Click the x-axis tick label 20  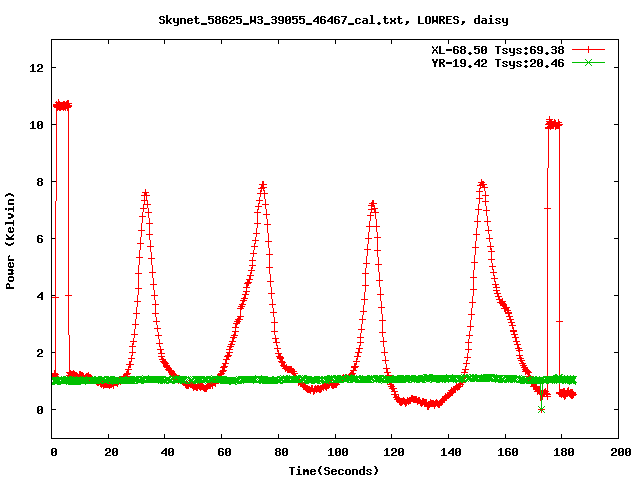(111, 452)
